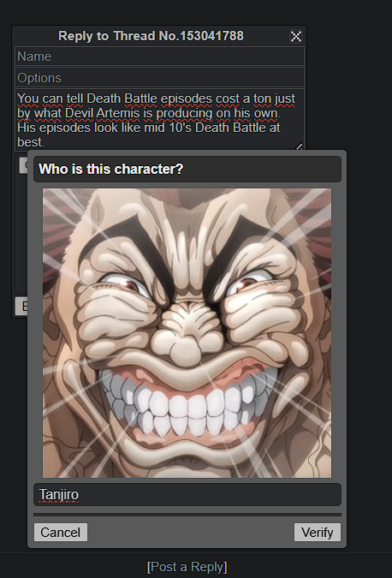Viewport: 392px width, 578px height.
Task: Click the captcha character image
Action: [x=187, y=333]
